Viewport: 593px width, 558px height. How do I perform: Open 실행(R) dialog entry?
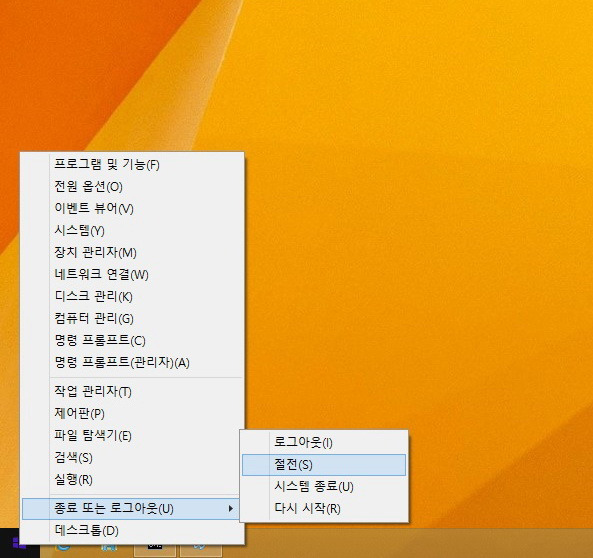click(x=132, y=480)
